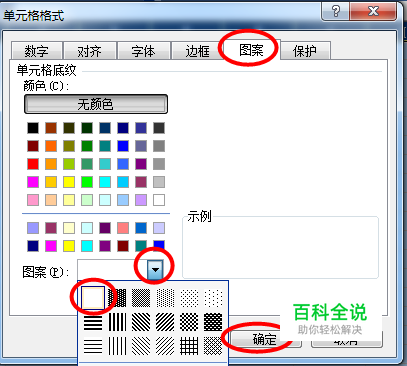
Task: Click the 图案(P) combo box field
Action: tap(120, 269)
